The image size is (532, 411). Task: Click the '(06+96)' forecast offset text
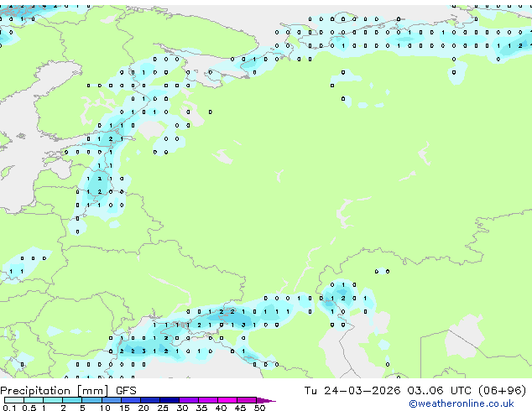point(502,391)
